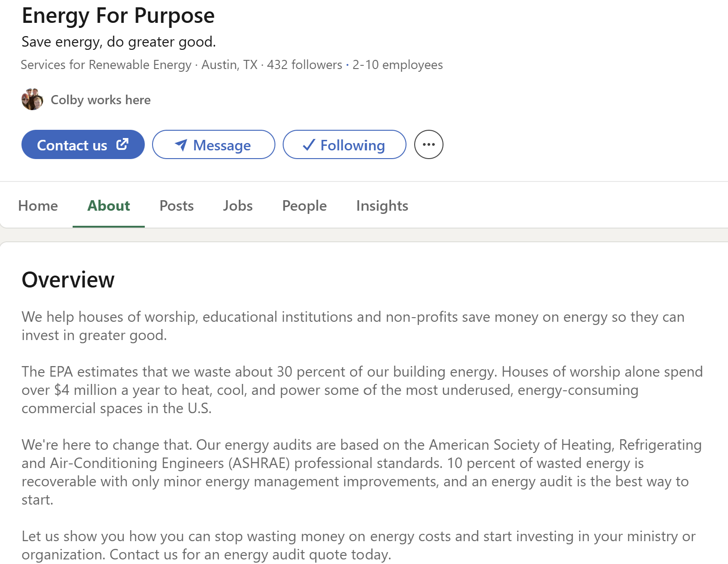Screen dimensions: 728x564
Task: Click "Services for Renewable Energy" industry text
Action: 106,65
